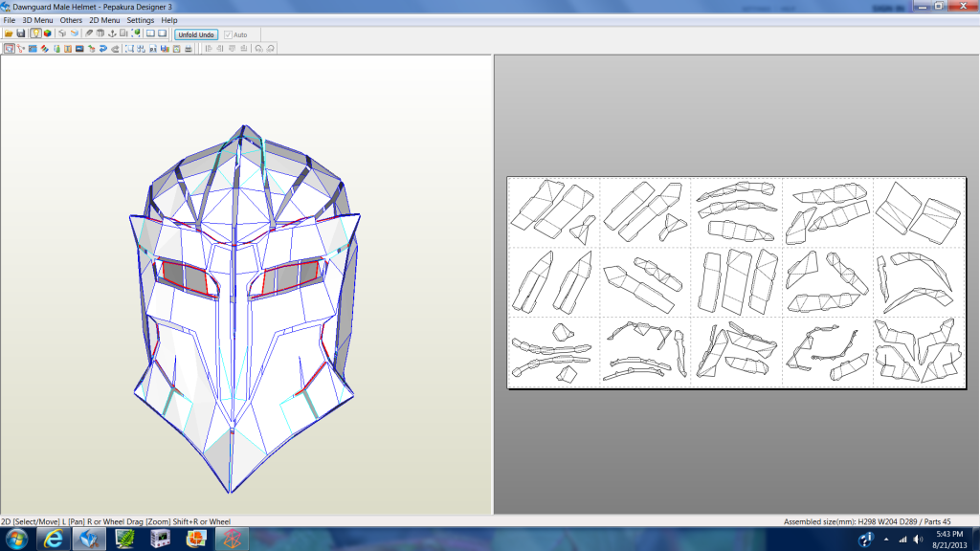The height and width of the screenshot is (551, 980).
Task: Click the align left icon
Action: pyautogui.click(x=209, y=48)
